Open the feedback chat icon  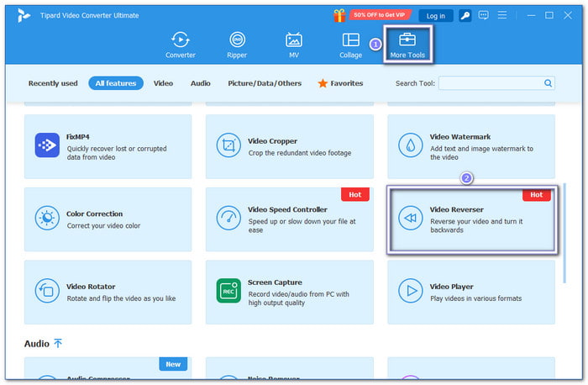pos(483,15)
